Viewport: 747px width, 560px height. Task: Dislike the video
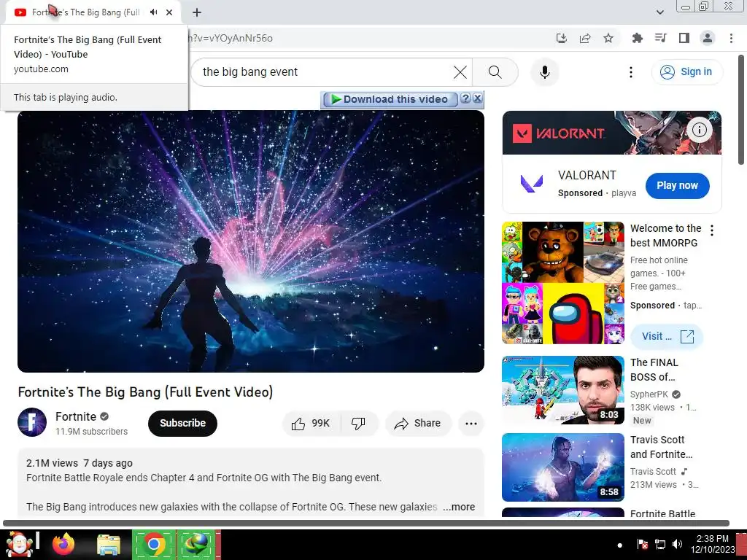[x=358, y=424]
